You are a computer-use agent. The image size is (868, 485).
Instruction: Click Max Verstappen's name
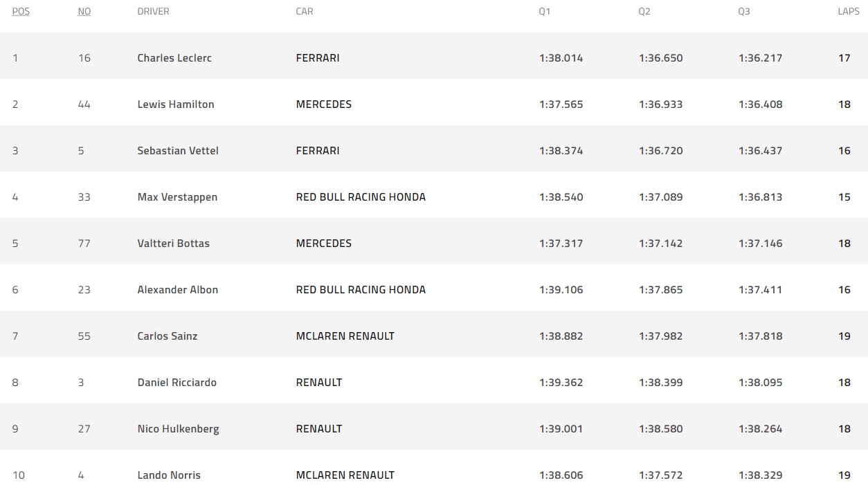(x=177, y=197)
